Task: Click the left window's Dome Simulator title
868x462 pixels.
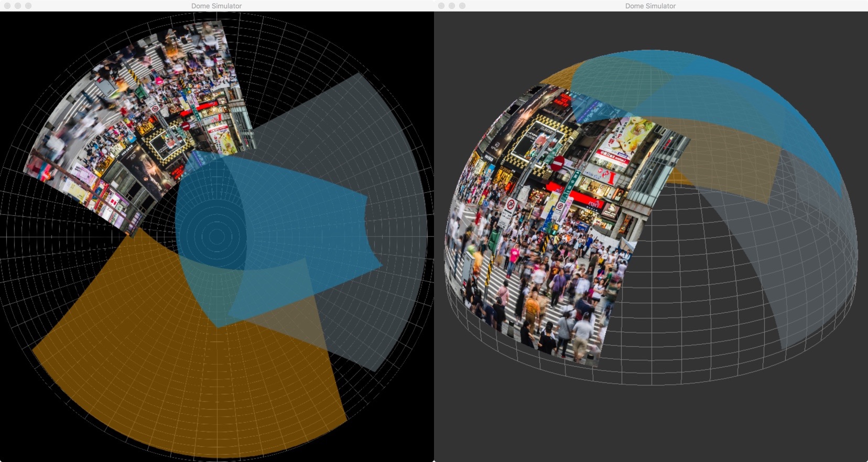Action: coord(216,6)
